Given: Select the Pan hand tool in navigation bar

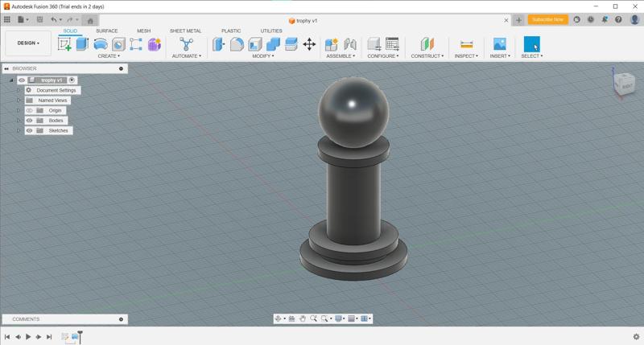Looking at the screenshot, I should coord(303,318).
